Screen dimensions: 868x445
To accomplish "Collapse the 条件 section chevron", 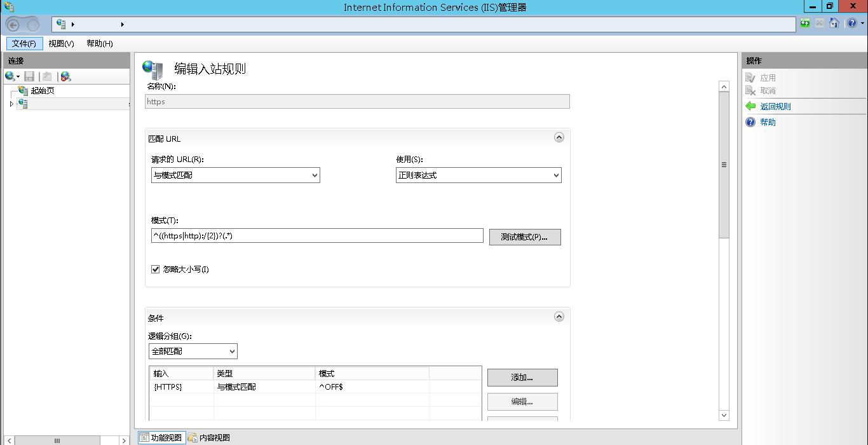I will [559, 316].
